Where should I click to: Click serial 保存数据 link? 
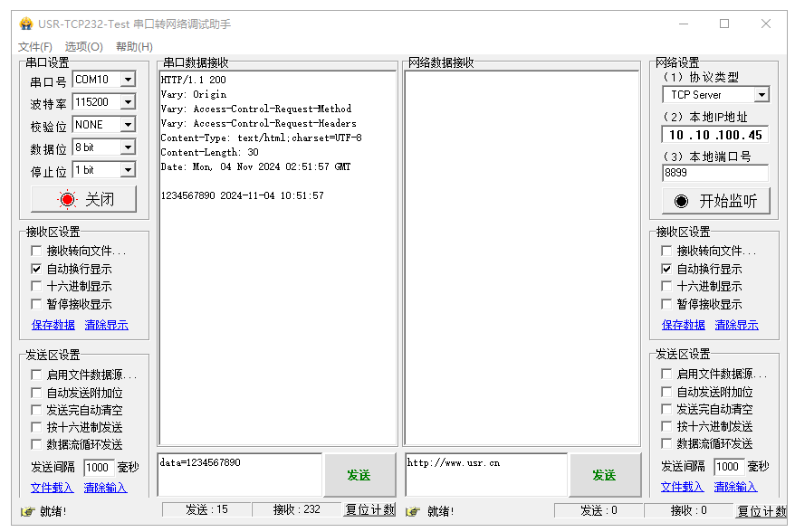53,325
